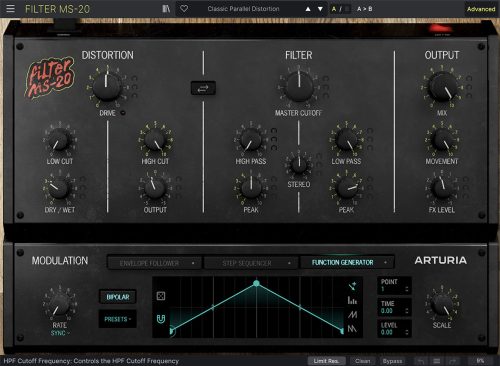Click the Time value stepper arrows
The width and height of the screenshot is (500, 366).
(x=406, y=311)
